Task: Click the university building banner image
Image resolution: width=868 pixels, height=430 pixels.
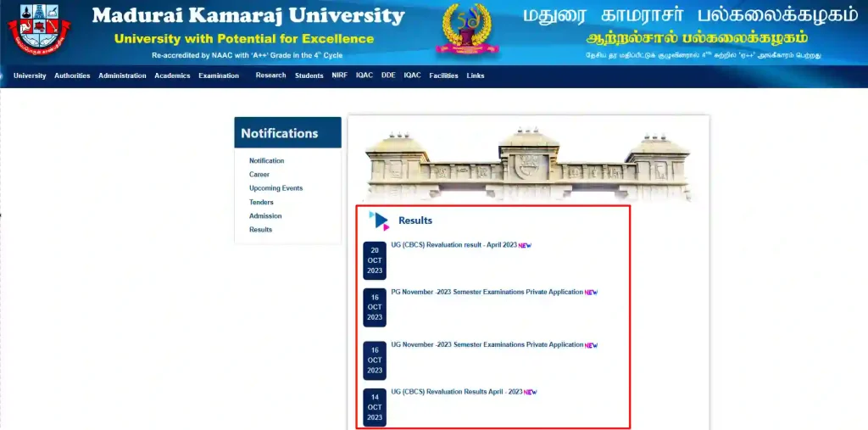Action: 528,165
